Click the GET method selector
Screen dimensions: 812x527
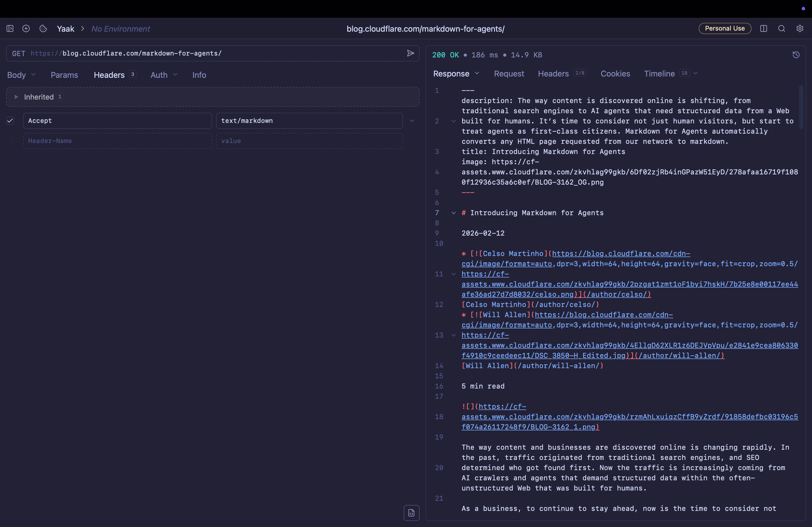tap(19, 53)
